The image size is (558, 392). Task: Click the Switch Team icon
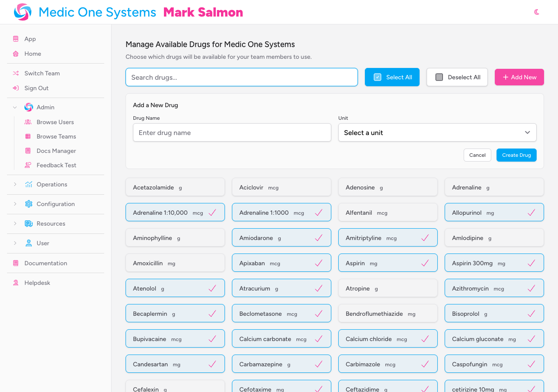(16, 73)
